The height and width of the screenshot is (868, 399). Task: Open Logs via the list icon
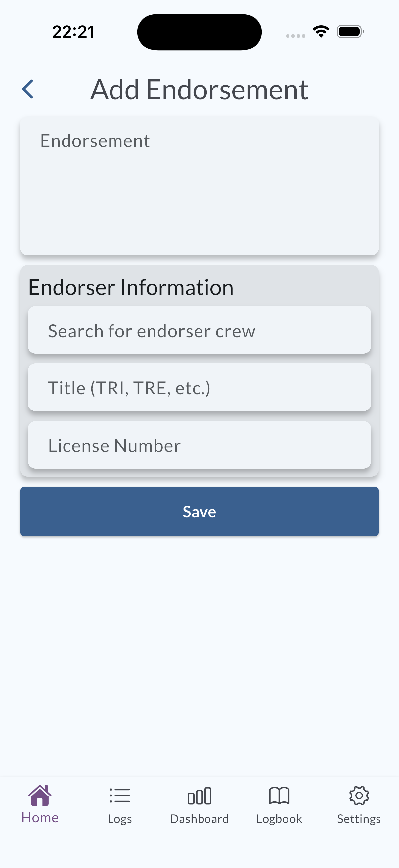tap(119, 796)
